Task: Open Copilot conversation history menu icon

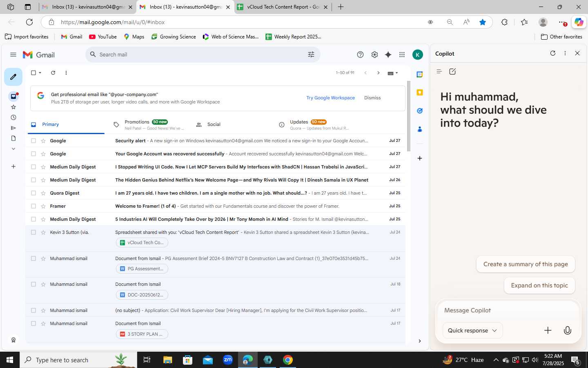Action: (439, 72)
